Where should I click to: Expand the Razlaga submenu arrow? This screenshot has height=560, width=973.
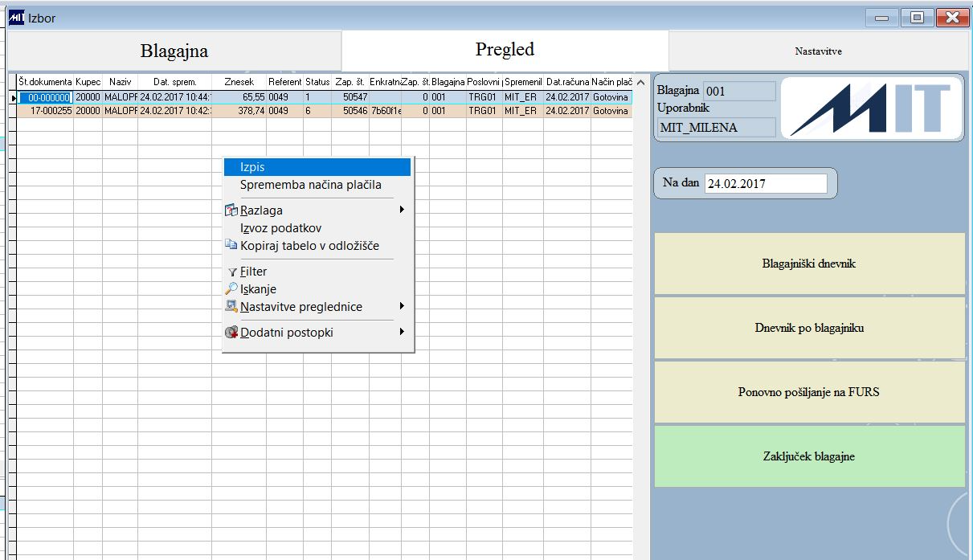tap(401, 211)
